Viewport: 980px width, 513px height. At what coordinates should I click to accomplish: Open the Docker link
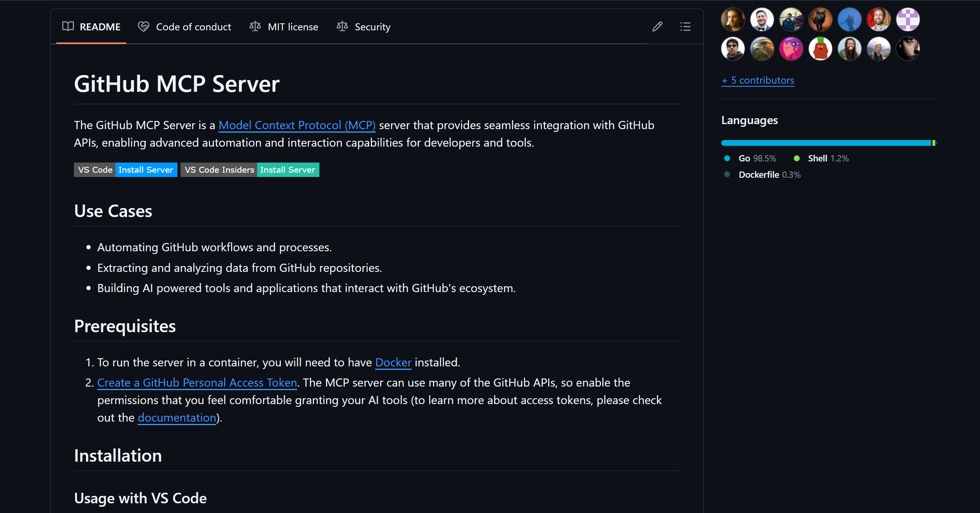point(393,362)
